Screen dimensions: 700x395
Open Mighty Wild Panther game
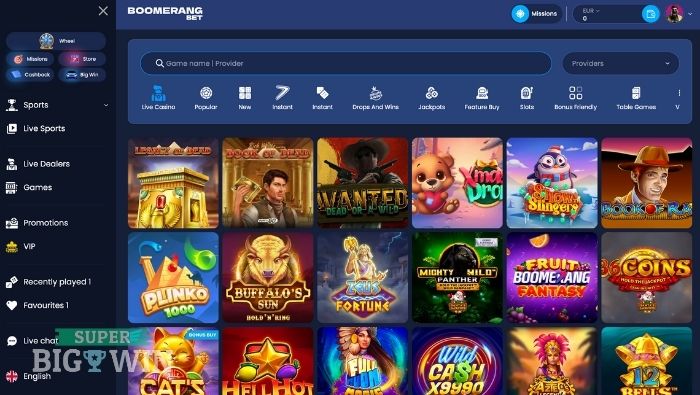click(x=457, y=278)
